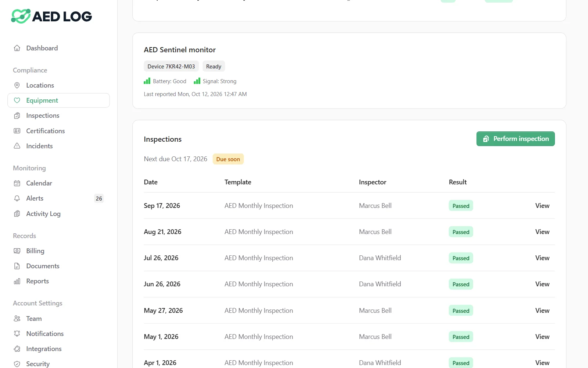The width and height of the screenshot is (588, 368).
Task: Click the Notifications bell icon
Action: [17, 334]
